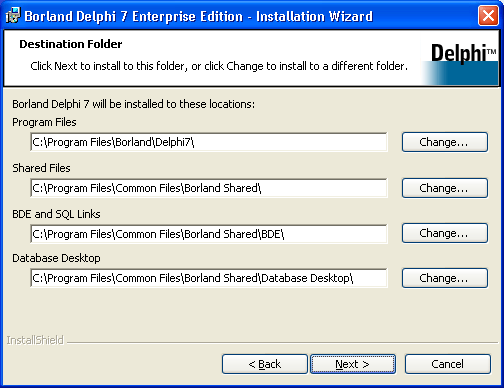This screenshot has height=388, width=504.
Task: Change the BDE and SQL Links folder
Action: point(445,233)
